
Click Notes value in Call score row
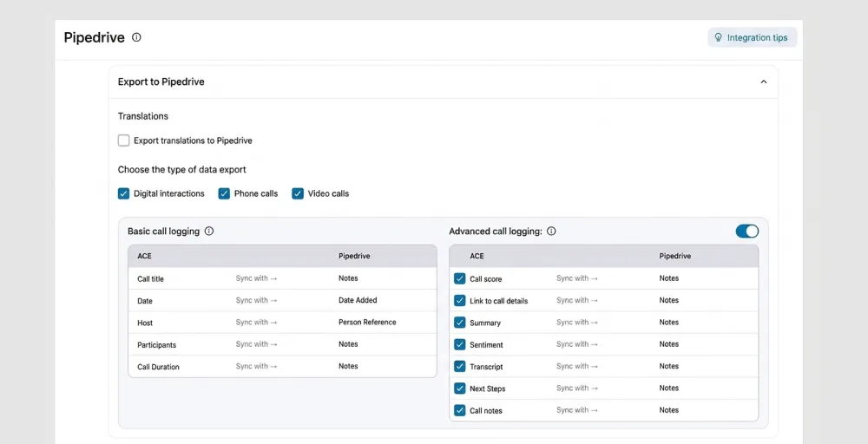coord(668,278)
